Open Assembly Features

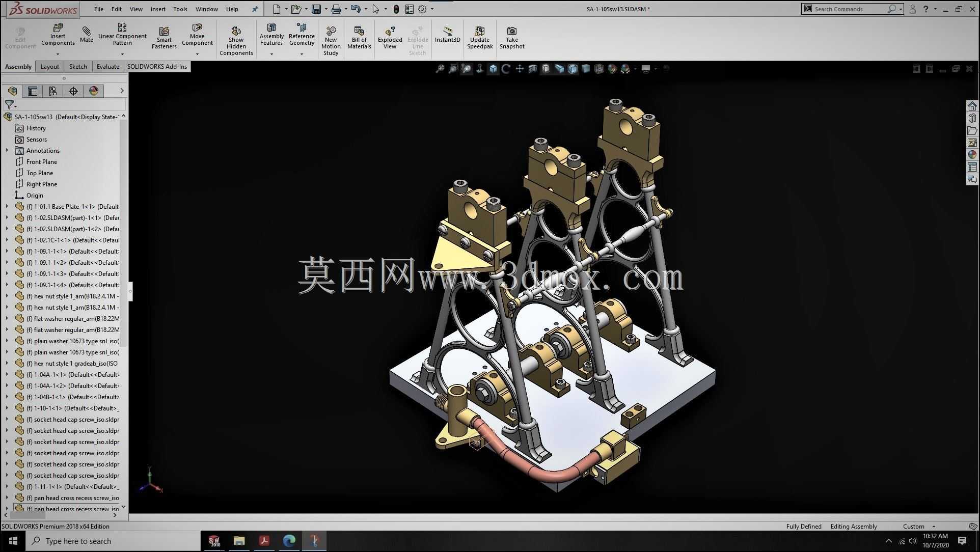click(x=271, y=35)
